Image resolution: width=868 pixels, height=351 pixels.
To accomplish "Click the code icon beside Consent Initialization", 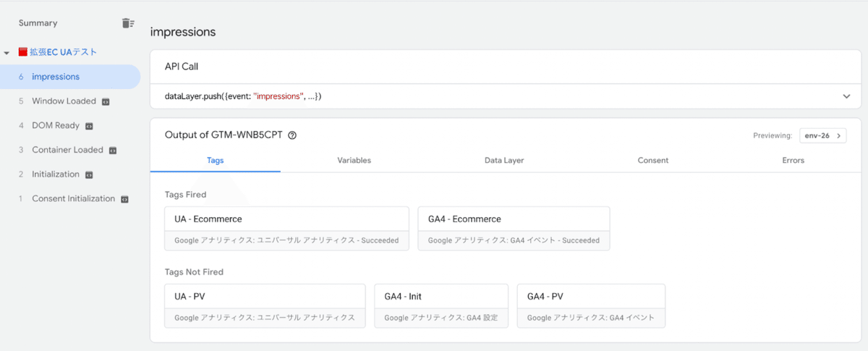I will [124, 199].
